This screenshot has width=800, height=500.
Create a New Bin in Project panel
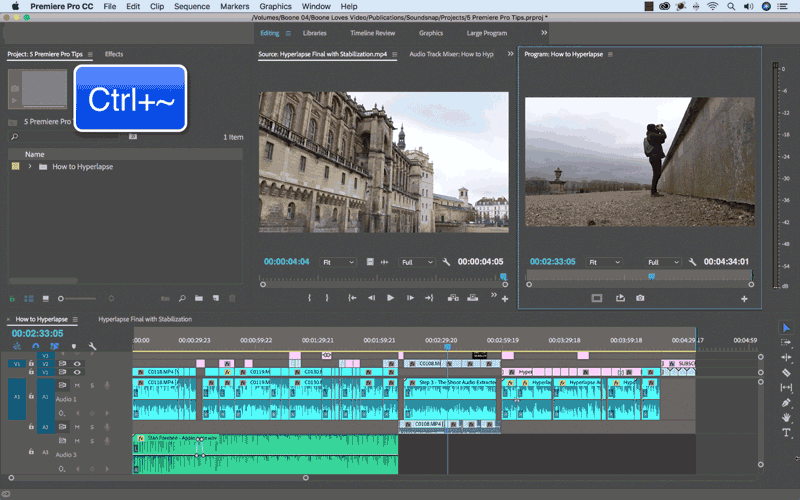click(198, 298)
